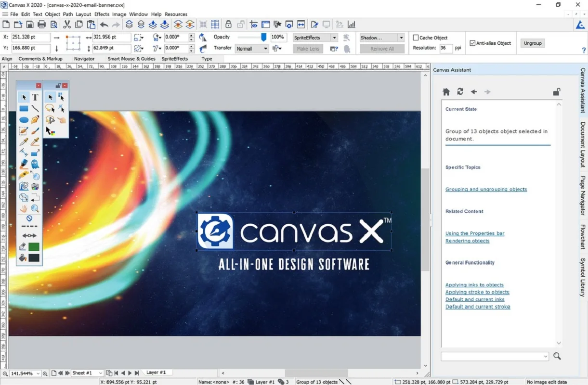Click the width 321.956 pt field

(x=112, y=37)
